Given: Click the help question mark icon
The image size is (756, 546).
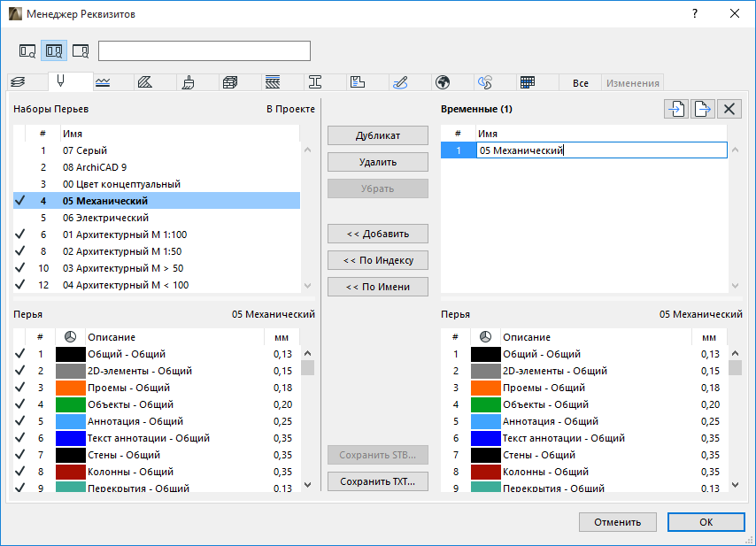Looking at the screenshot, I should click(695, 13).
